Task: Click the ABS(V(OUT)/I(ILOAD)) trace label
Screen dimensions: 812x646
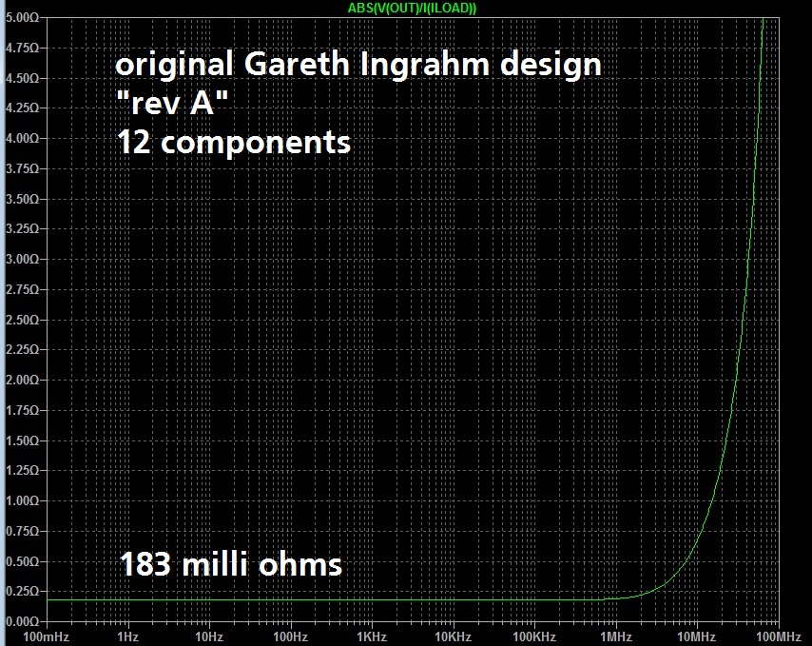Action: tap(412, 8)
